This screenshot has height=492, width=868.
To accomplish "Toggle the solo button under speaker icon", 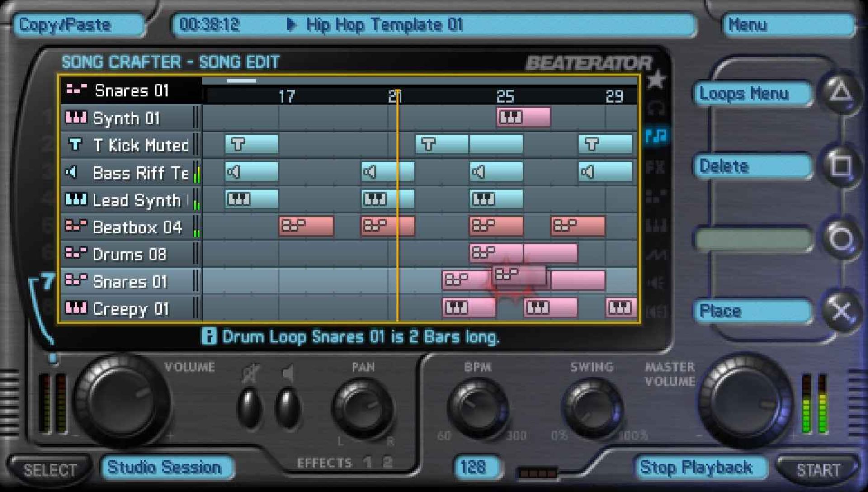I will pos(288,407).
